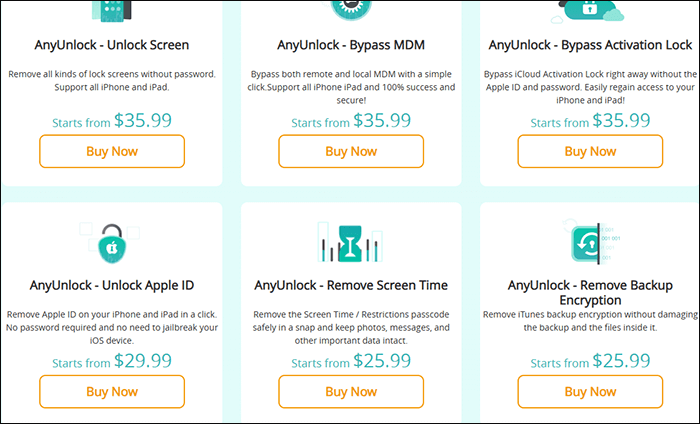This screenshot has height=424, width=700.
Task: Click the keypad phone Unlock Screen icon
Action: click(x=112, y=10)
